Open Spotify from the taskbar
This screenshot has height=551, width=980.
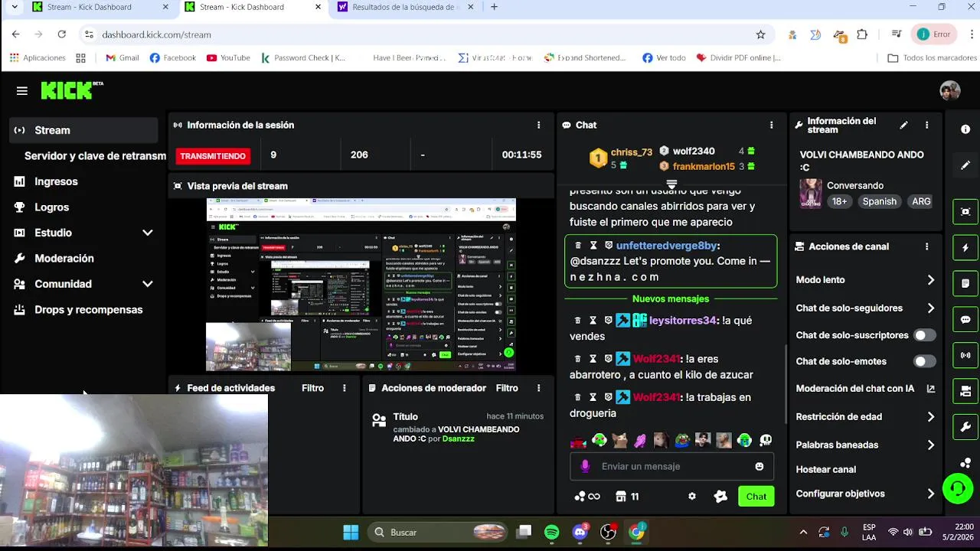pyautogui.click(x=552, y=532)
